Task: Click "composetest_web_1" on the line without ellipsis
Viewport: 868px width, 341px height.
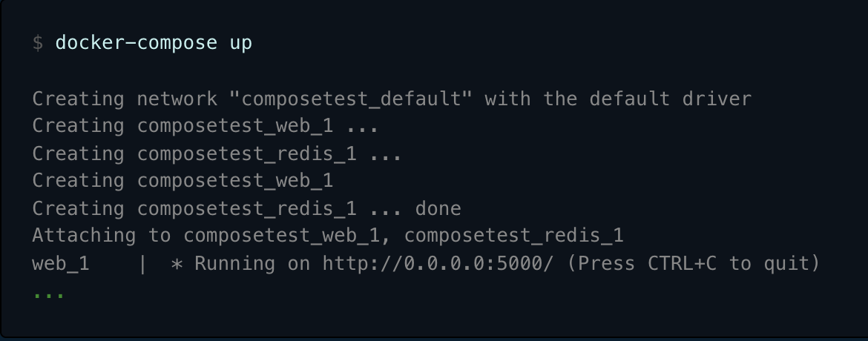Action: [235, 182]
